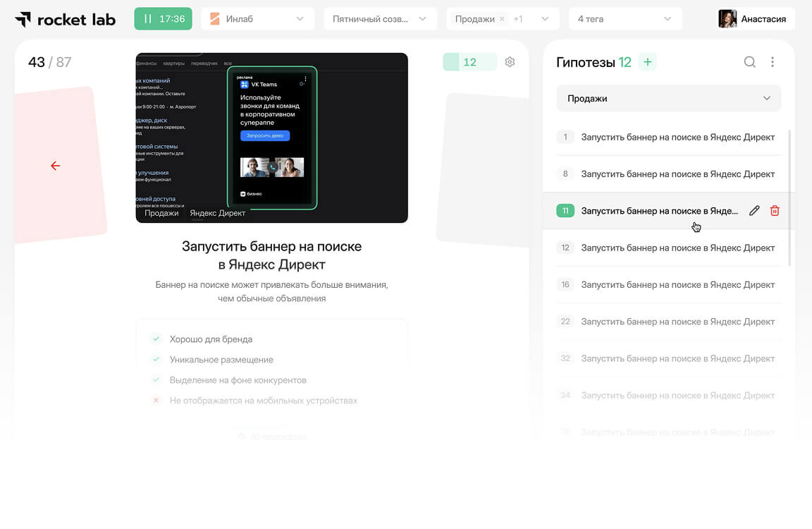This screenshot has width=812, height=529.
Task: Click the rocket lab logo
Action: click(x=65, y=19)
